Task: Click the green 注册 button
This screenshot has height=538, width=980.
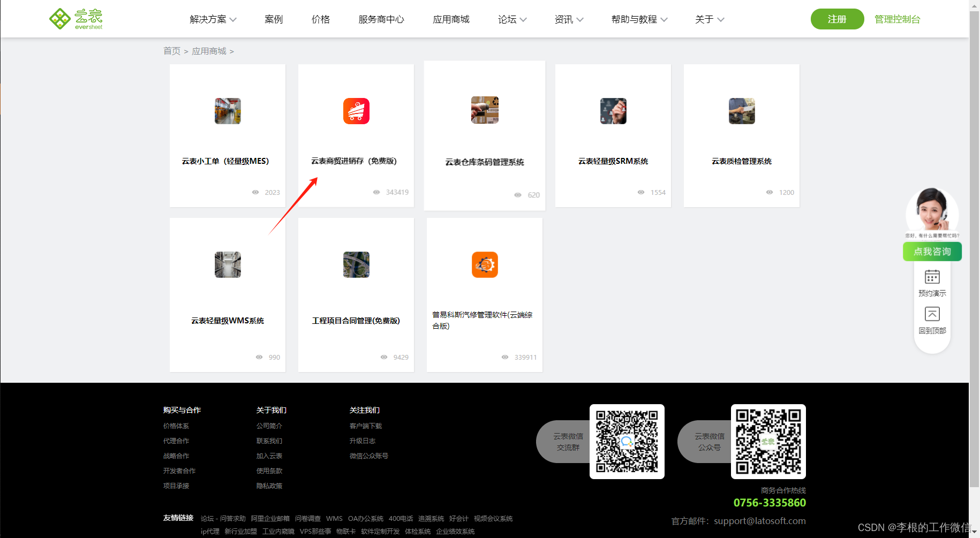Action: (x=837, y=19)
